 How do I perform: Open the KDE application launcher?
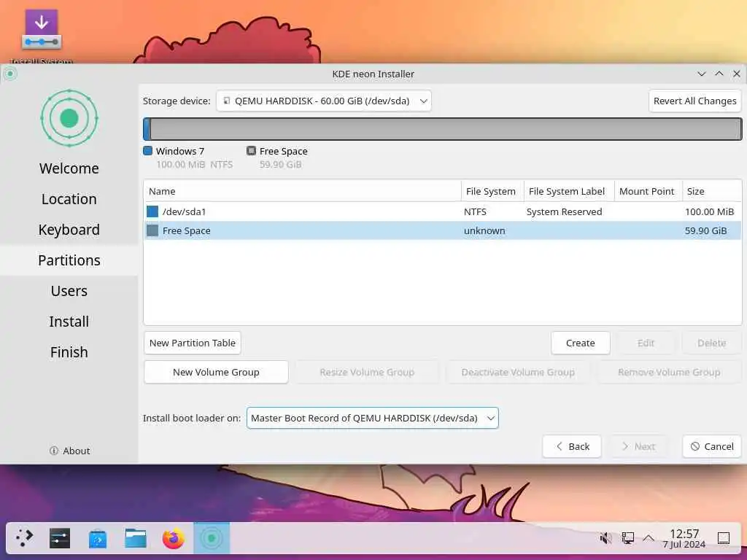pos(24,538)
